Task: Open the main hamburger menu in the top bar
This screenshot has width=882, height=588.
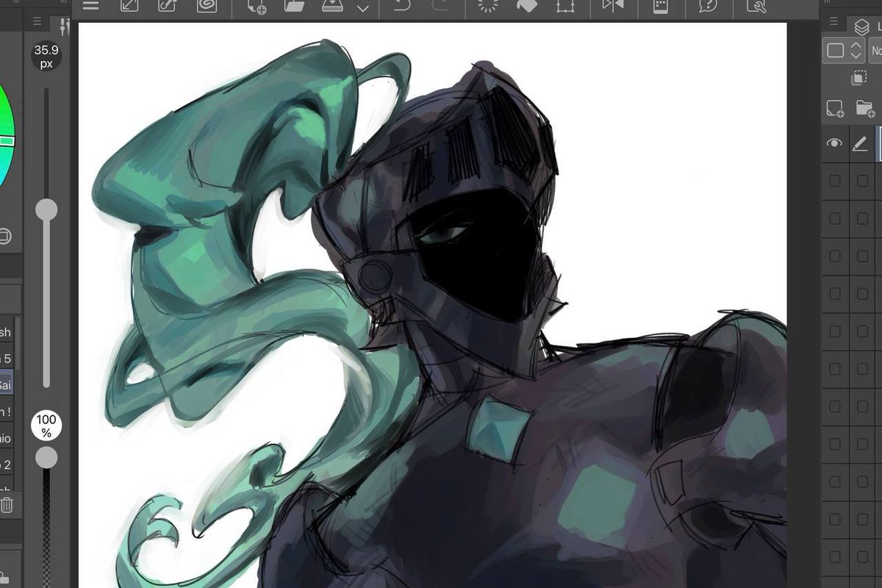Action: tap(90, 6)
